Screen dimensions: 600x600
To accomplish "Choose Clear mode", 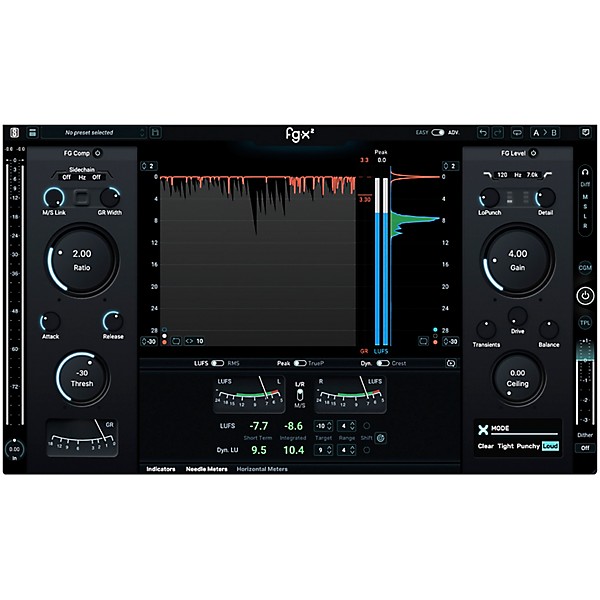I will click(x=486, y=446).
